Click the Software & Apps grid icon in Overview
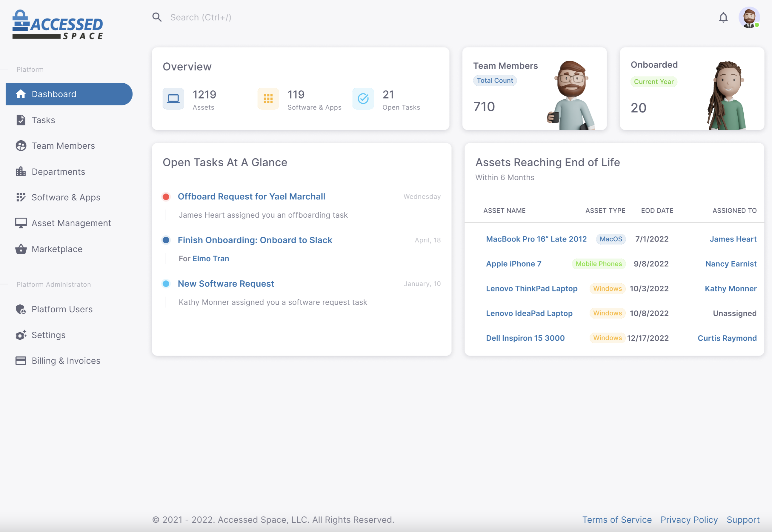Viewport: 772px width, 532px height. tap(268, 99)
